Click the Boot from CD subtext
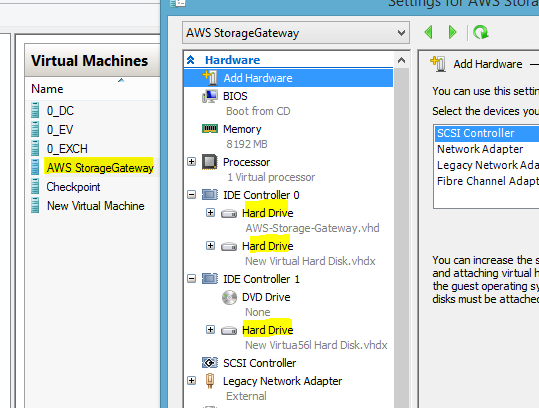Viewport: 539px width, 408px height. tap(258, 111)
